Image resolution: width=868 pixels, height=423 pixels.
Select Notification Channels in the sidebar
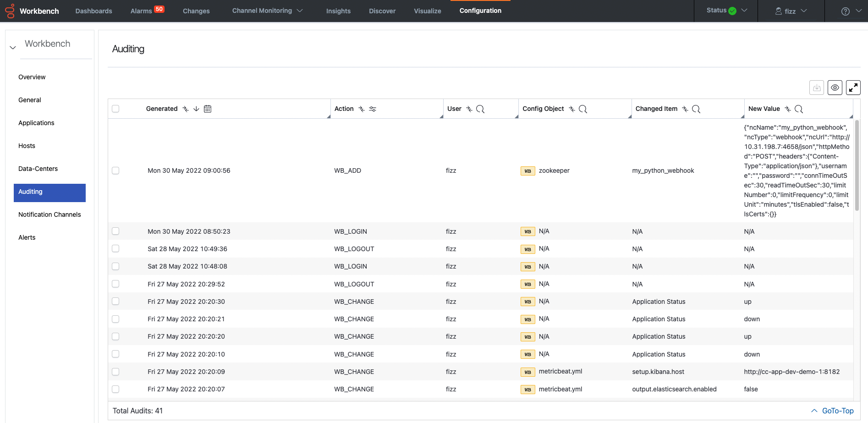pyautogui.click(x=49, y=214)
